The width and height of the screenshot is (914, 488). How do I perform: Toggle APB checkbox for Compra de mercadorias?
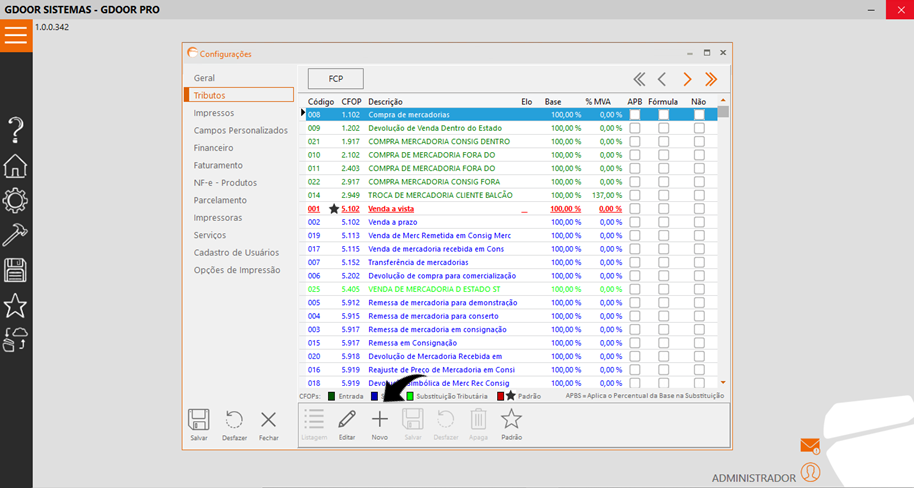click(x=635, y=115)
